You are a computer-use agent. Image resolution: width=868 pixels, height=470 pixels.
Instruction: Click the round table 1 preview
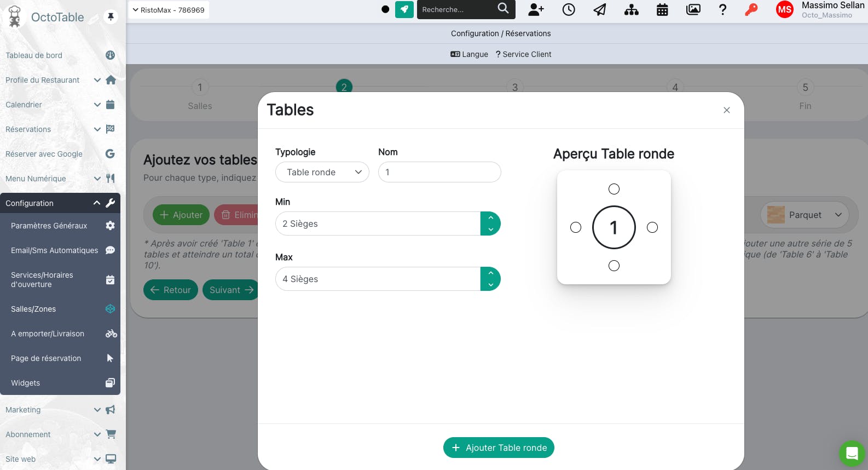click(614, 227)
